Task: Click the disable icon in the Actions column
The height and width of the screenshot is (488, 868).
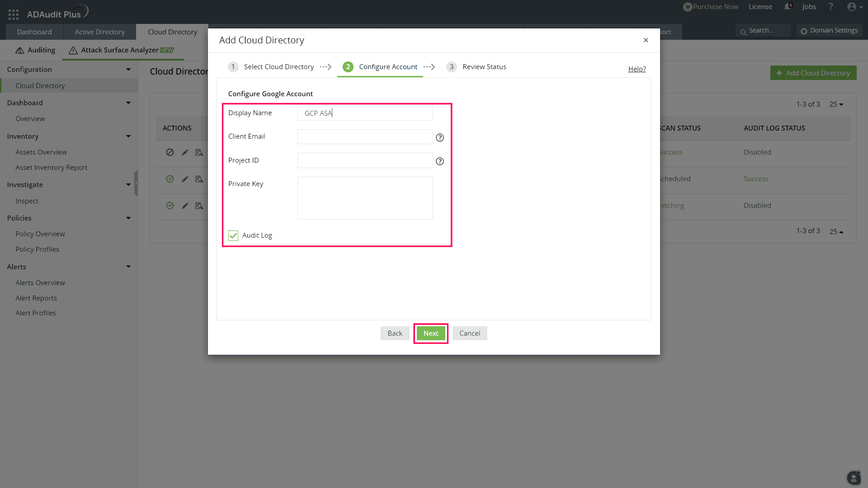Action: point(170,152)
